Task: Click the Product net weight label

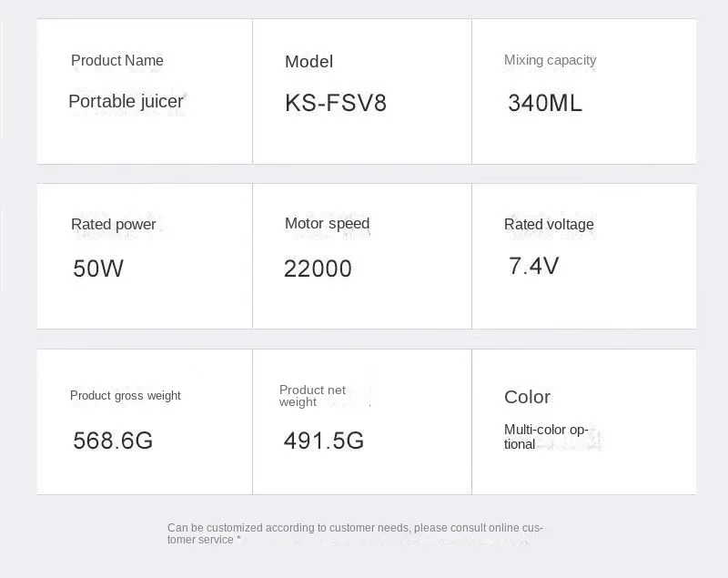Action: coord(312,396)
